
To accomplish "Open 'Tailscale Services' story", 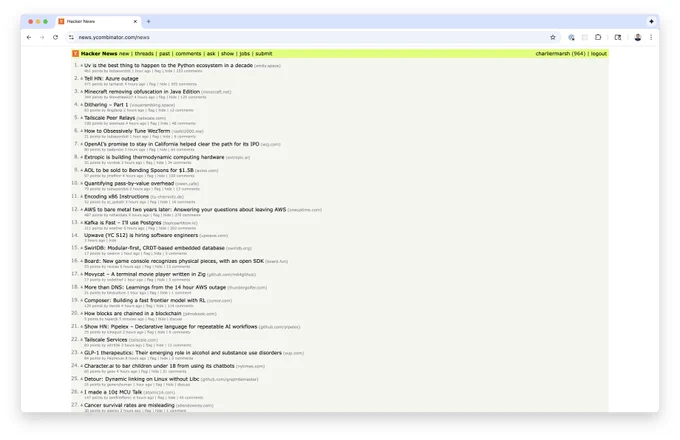I will pyautogui.click(x=105, y=340).
